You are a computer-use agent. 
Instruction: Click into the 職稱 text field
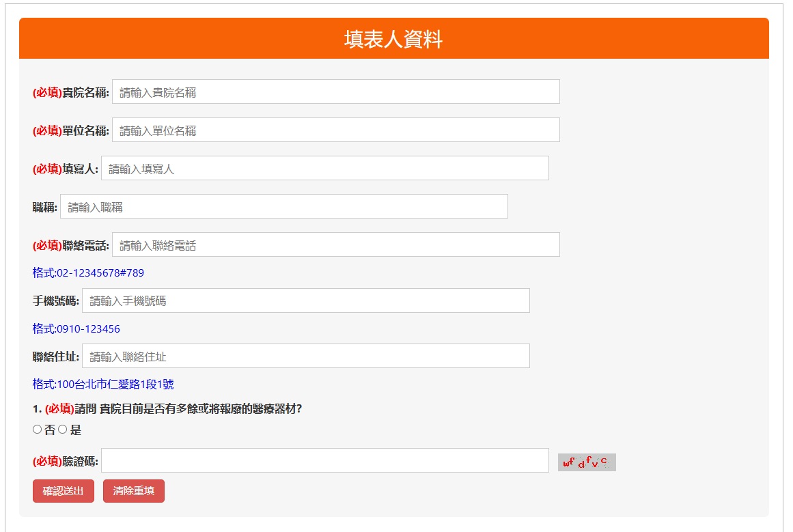click(283, 207)
